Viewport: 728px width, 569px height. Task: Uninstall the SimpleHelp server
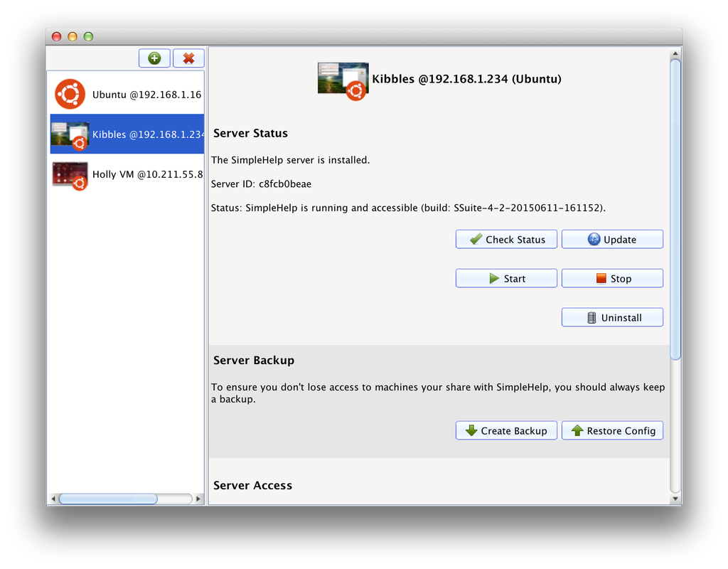[x=612, y=318]
